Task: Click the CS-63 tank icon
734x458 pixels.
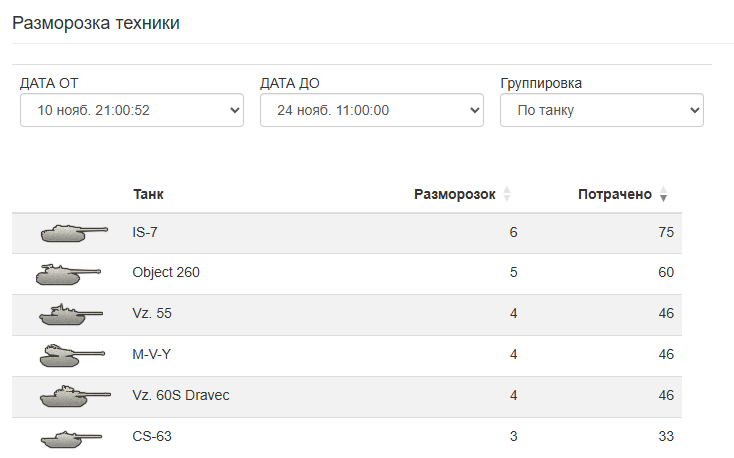Action: coord(72,438)
